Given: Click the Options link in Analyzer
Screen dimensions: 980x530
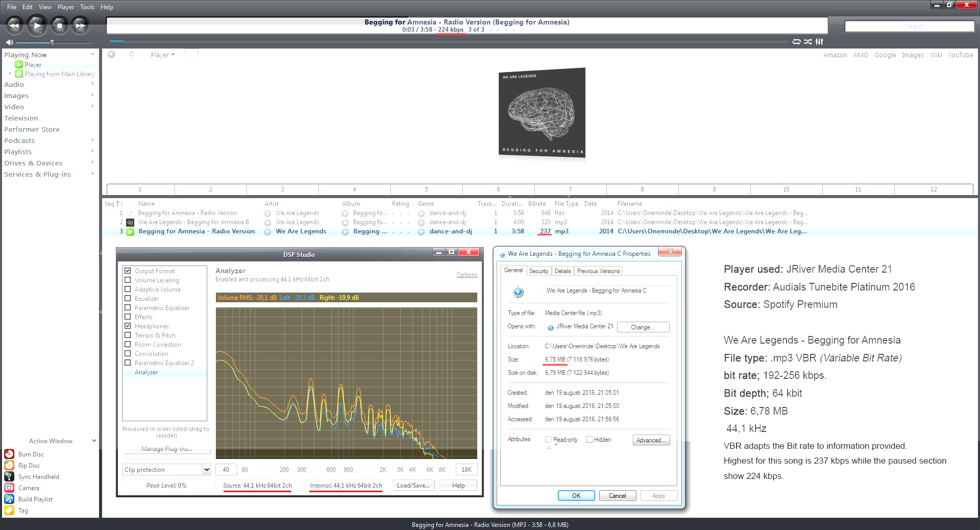Looking at the screenshot, I should pos(467,275).
